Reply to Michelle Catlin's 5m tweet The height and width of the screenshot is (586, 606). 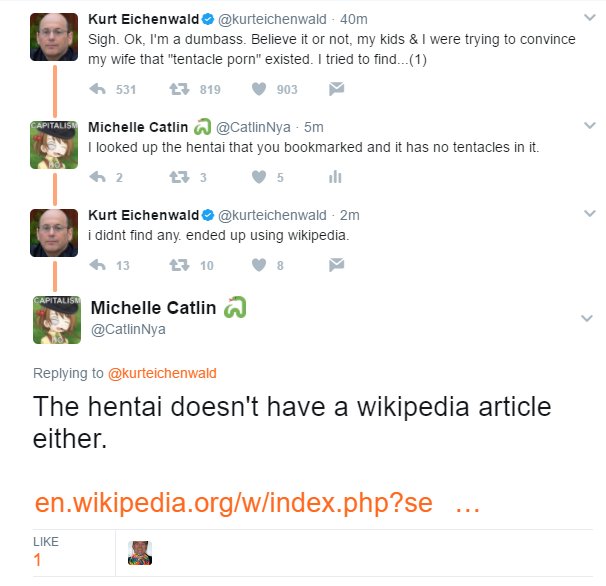[x=97, y=177]
